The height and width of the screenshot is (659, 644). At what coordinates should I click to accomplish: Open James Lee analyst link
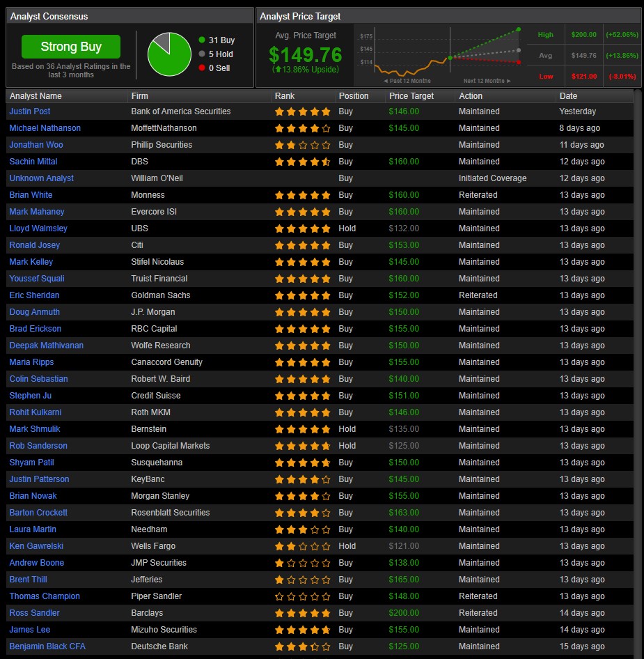tap(30, 630)
